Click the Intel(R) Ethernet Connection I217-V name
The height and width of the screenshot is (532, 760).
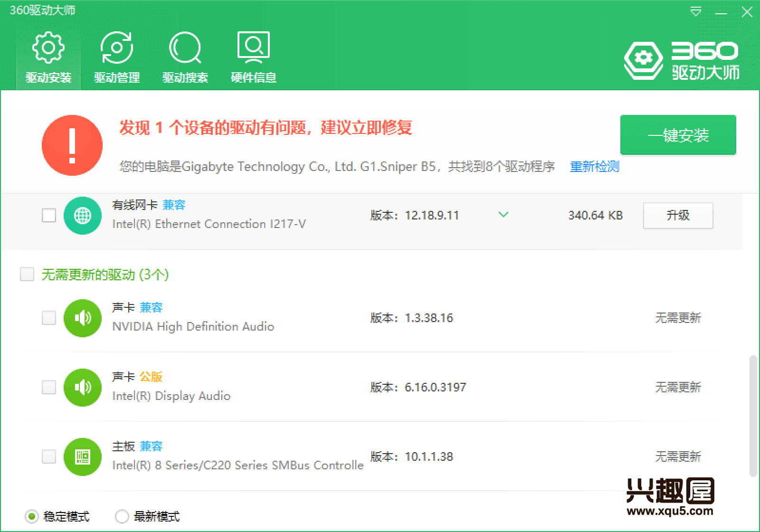[209, 224]
